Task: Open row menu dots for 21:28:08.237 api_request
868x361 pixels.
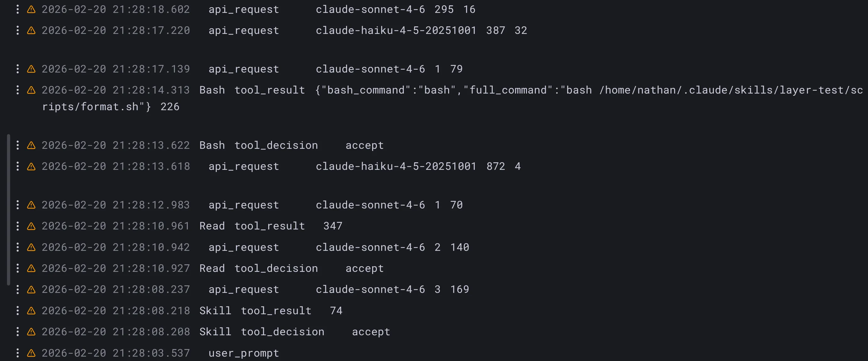Action: tap(18, 289)
